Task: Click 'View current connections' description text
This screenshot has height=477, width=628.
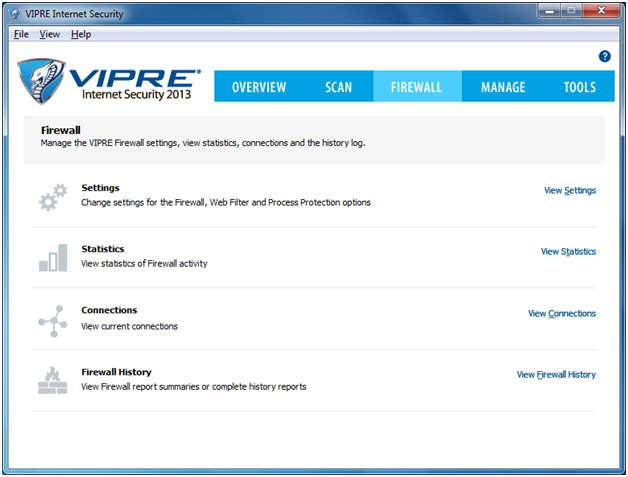Action: (x=129, y=326)
